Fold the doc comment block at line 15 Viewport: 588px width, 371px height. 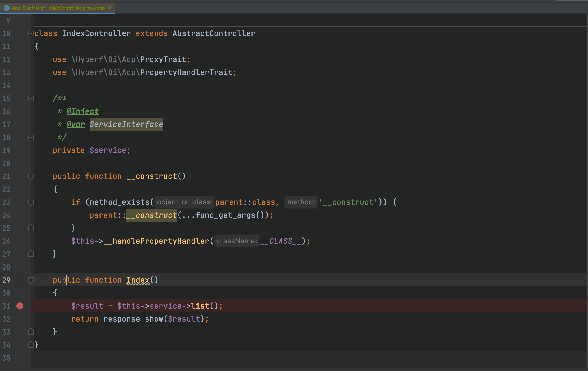point(31,98)
